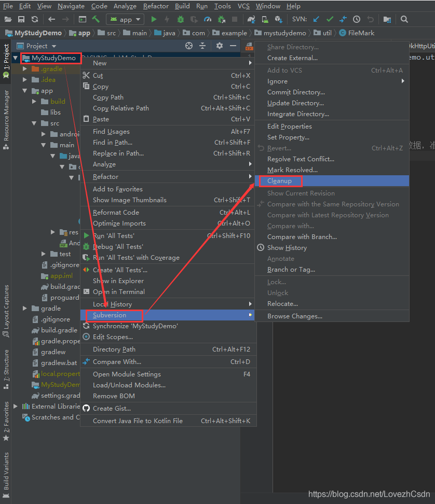Expand the External Libraries node
This screenshot has height=504, width=435.
[15, 407]
